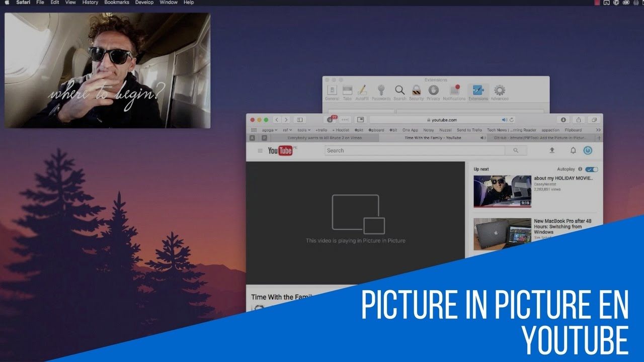Click + Hootlet bookmark
Viewport: 644px width, 362px height.
pyautogui.click(x=341, y=130)
